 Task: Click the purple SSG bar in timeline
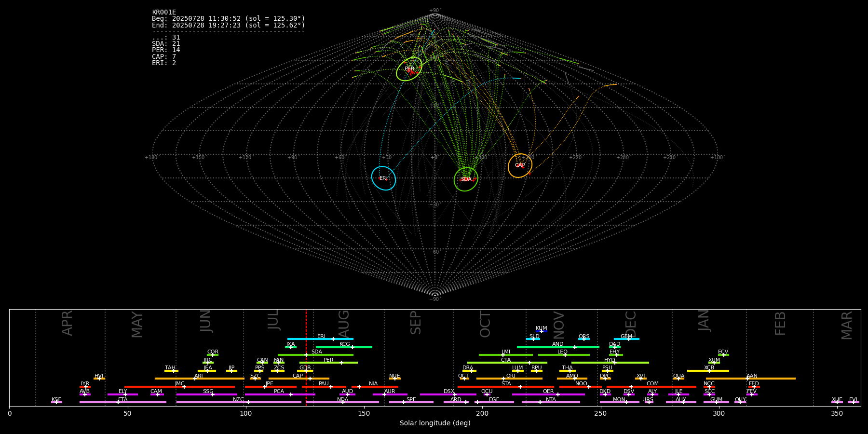click(x=207, y=394)
